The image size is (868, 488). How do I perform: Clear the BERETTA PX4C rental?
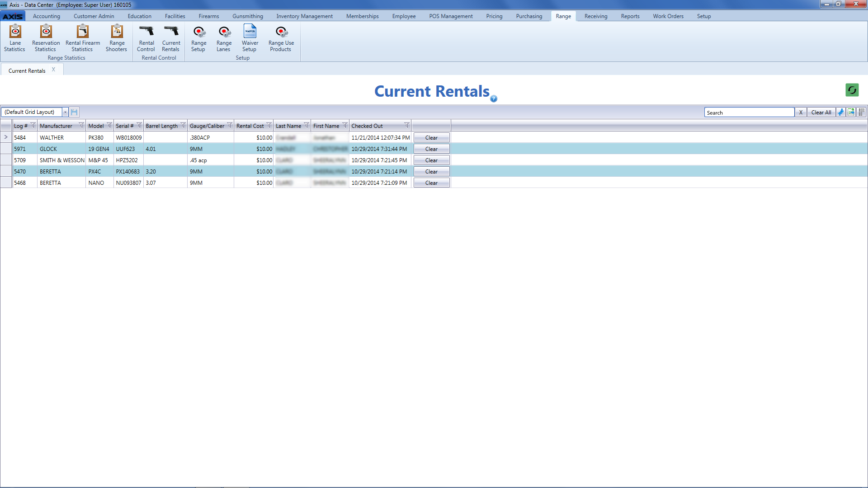(x=431, y=172)
